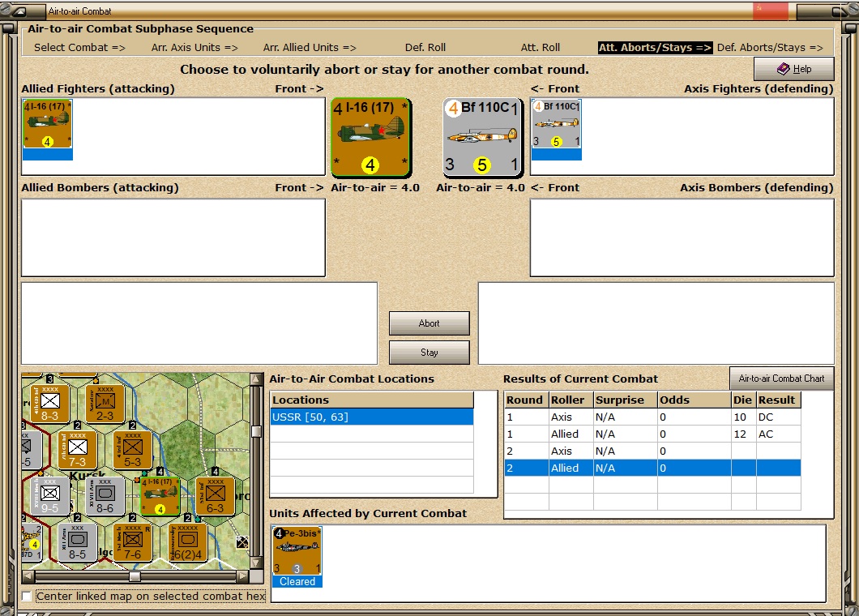This screenshot has height=616, width=859.
Task: Click the 8-5 grey armor counter on map
Action: (x=77, y=542)
